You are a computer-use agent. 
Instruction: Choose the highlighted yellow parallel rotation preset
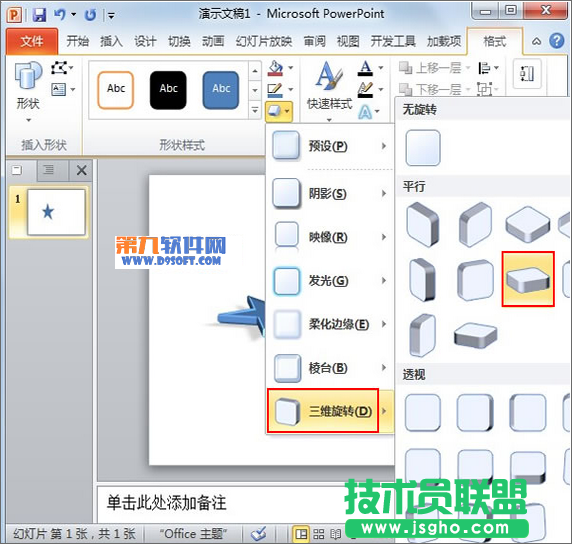[528, 279]
